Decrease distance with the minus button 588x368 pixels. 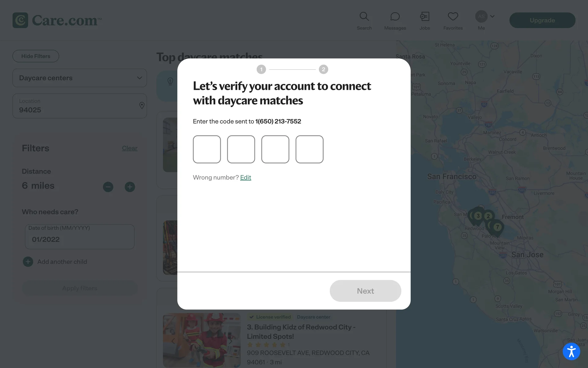[x=108, y=187]
